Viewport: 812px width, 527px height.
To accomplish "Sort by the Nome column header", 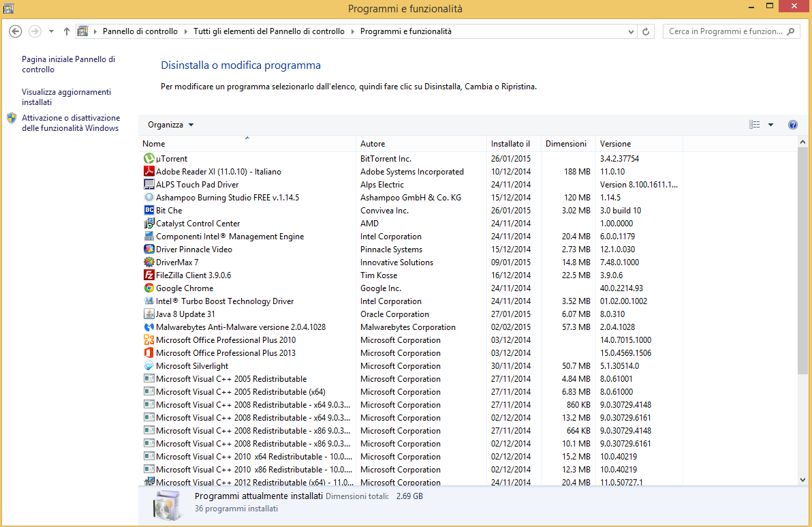I will 247,144.
